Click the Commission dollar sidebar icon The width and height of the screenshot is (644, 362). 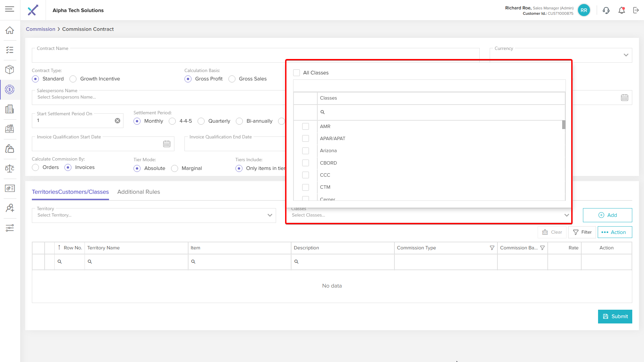tap(10, 89)
